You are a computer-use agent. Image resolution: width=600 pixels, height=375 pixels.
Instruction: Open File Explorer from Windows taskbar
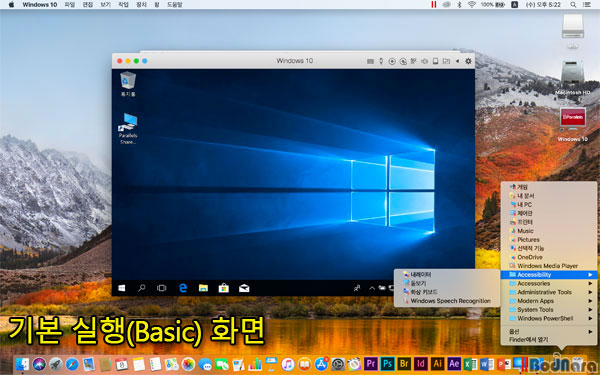click(x=203, y=288)
